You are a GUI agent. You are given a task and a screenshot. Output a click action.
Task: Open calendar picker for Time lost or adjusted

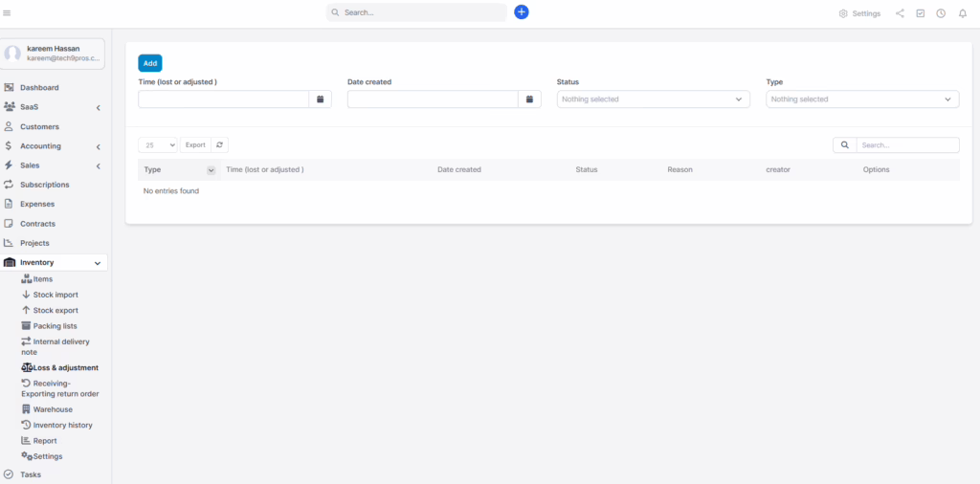click(321, 99)
